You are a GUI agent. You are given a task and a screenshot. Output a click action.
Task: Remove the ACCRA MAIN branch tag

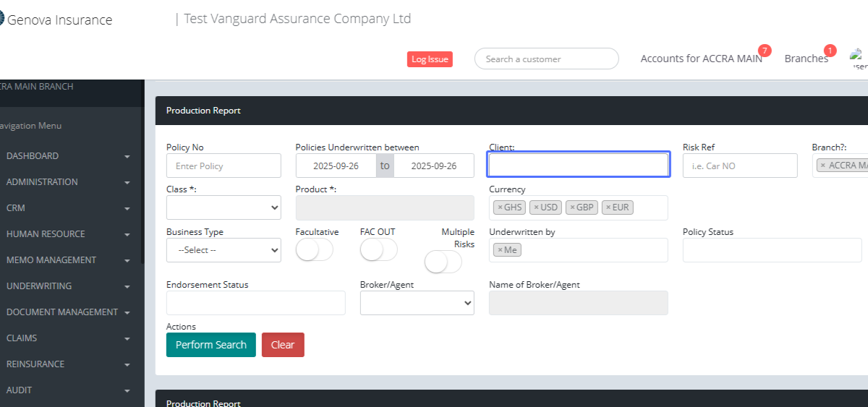[x=822, y=166]
